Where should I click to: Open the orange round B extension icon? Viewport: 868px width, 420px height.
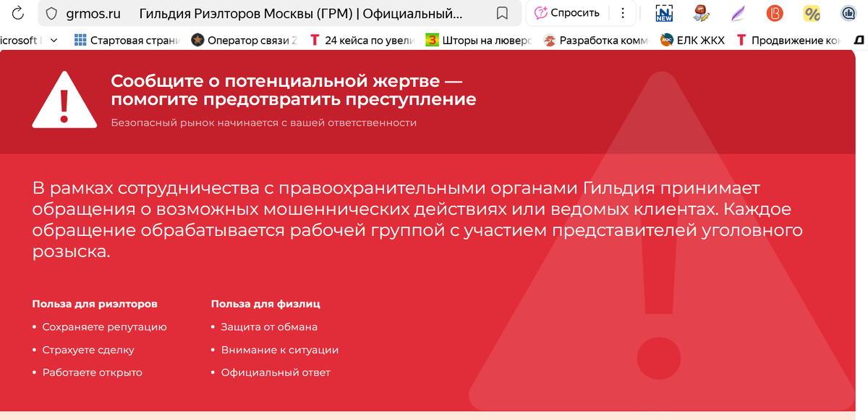click(x=775, y=13)
